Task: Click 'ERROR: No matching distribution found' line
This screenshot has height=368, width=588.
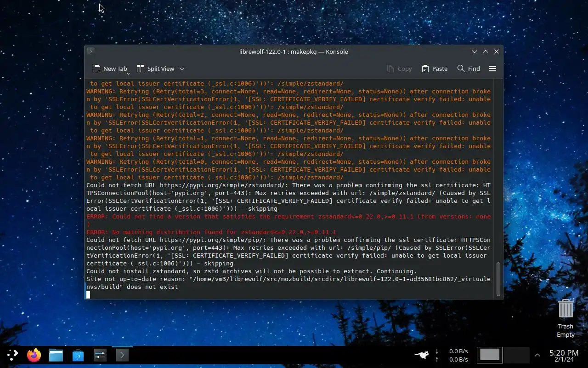Action: click(211, 232)
